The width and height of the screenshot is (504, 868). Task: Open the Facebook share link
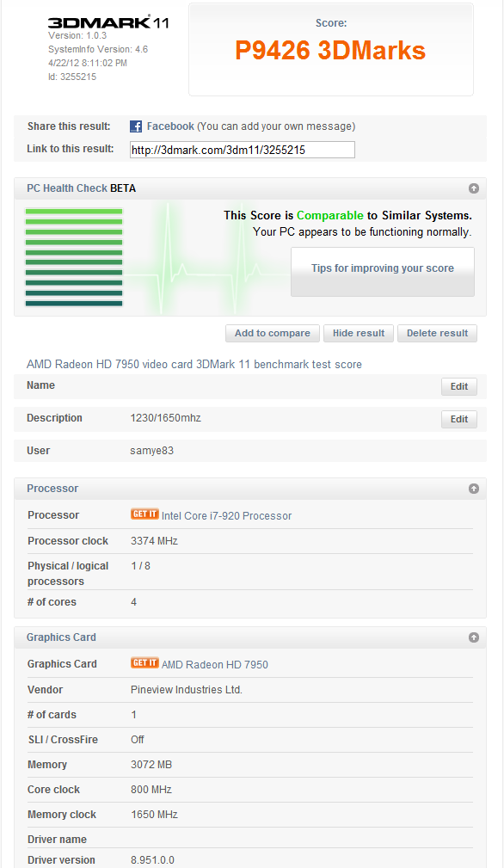(170, 126)
